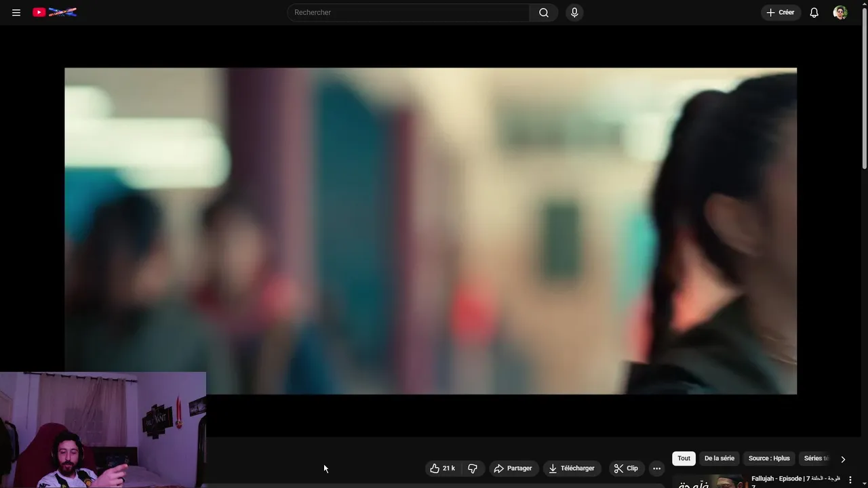This screenshot has width=868, height=488.
Task: Open the Fallujah Episode 7 thumbnail
Action: [709, 481]
